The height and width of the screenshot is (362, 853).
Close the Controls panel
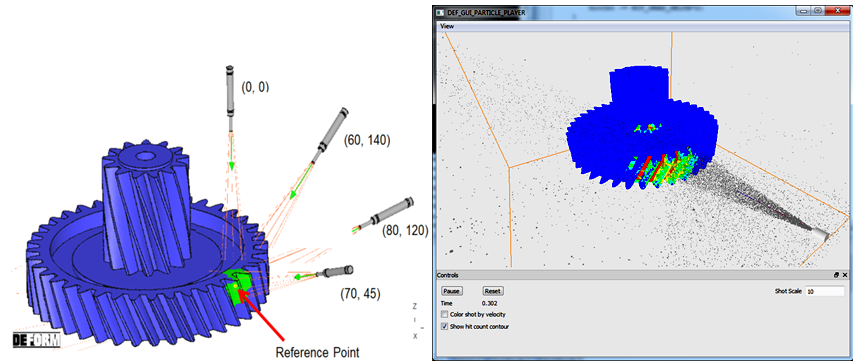(844, 275)
